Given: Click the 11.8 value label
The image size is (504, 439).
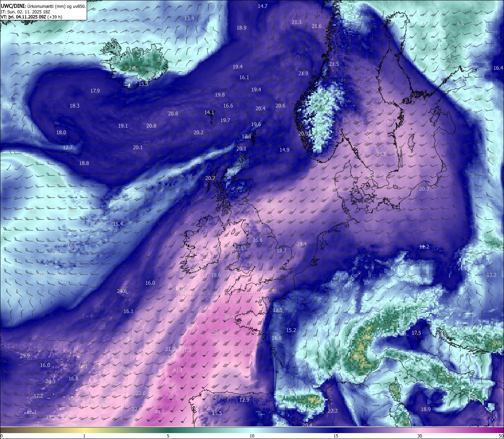Looking at the screenshot, I should pos(276,338).
